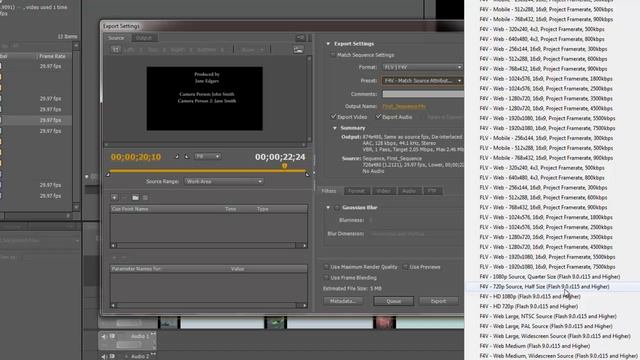Open the Filters tab

coord(329,191)
